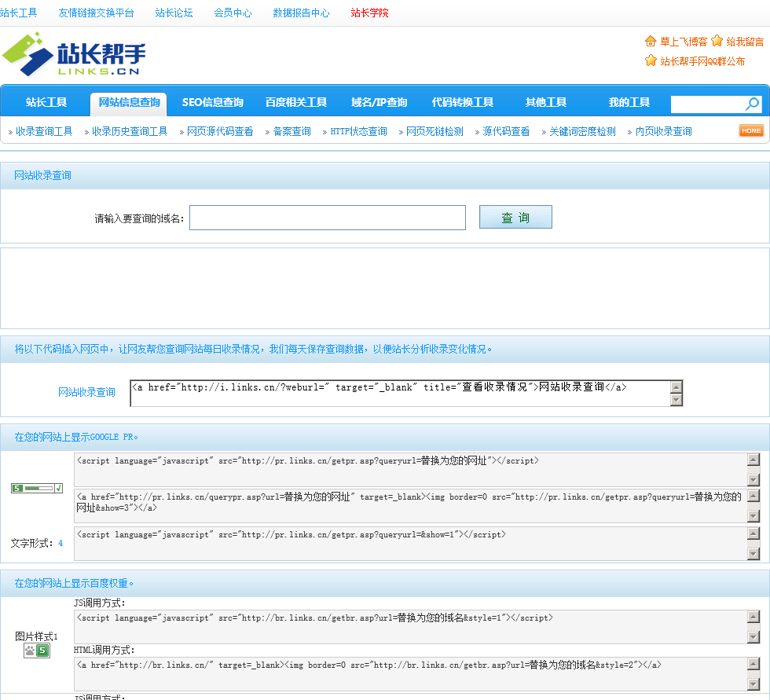Focus the domain name input field
This screenshot has height=700, width=770.
click(x=328, y=218)
